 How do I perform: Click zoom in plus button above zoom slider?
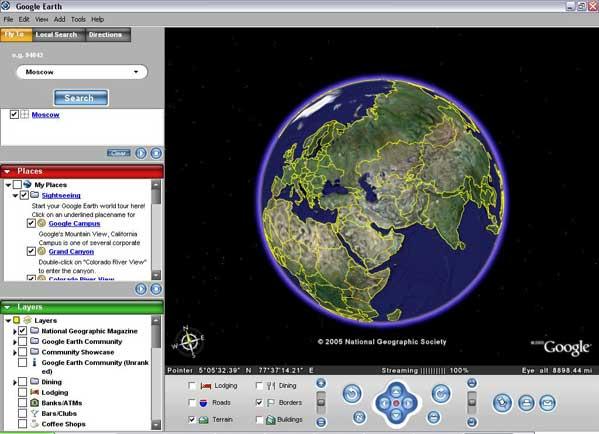pos(321,383)
